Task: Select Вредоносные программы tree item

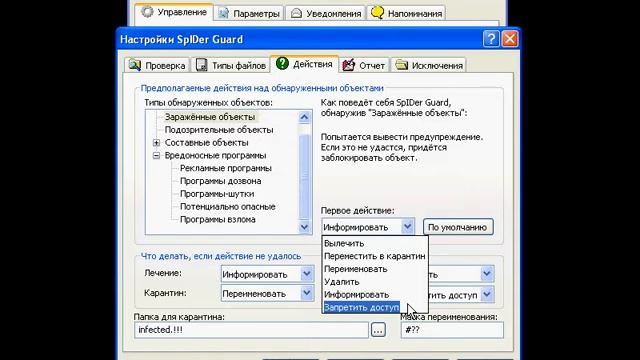Action: click(x=215, y=156)
